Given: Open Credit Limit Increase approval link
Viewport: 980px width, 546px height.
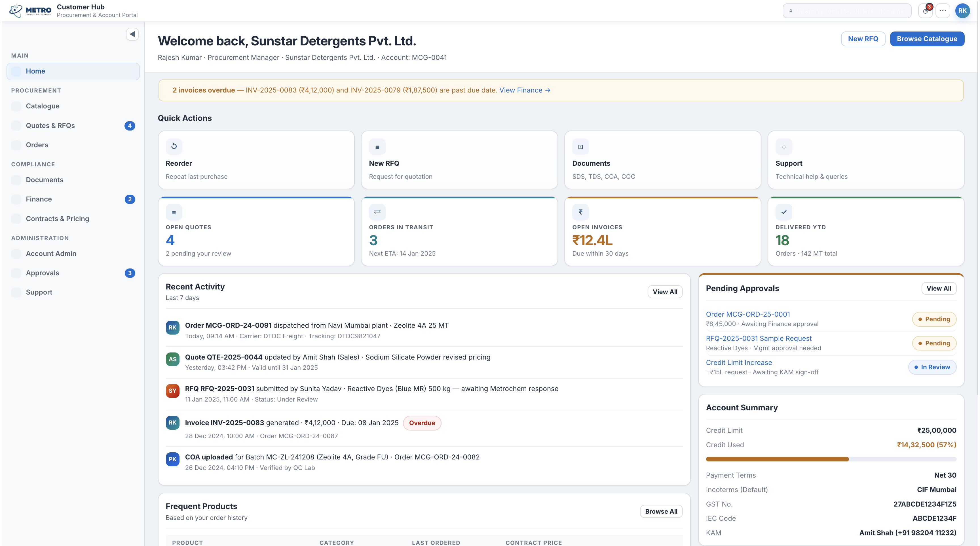Looking at the screenshot, I should 739,362.
